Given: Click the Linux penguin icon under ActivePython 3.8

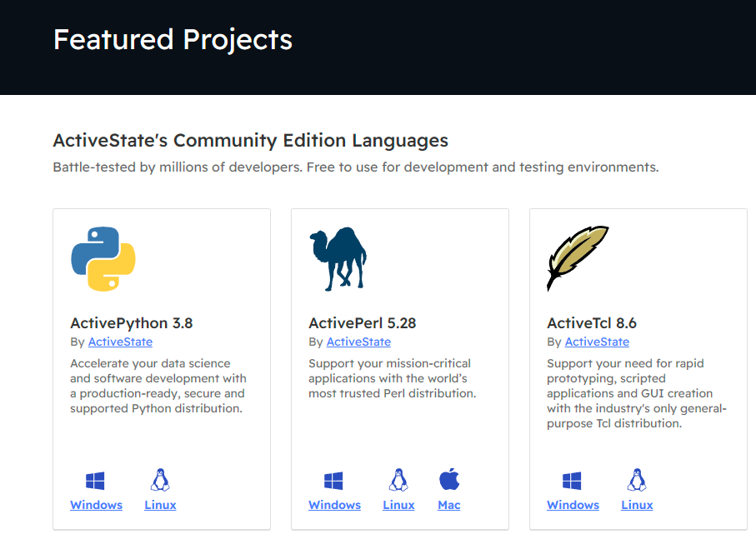Looking at the screenshot, I should coord(160,480).
